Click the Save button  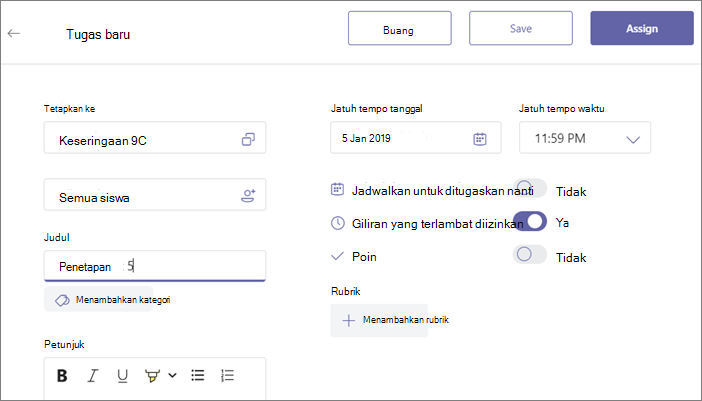coord(521,28)
